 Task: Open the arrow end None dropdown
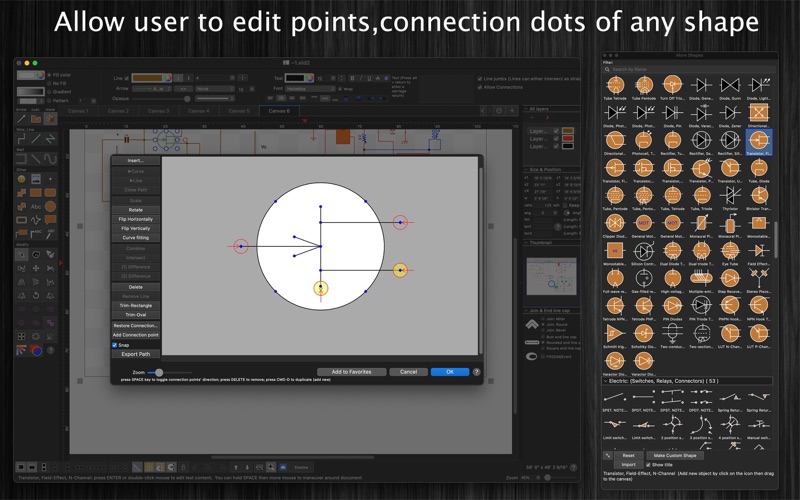tap(214, 89)
